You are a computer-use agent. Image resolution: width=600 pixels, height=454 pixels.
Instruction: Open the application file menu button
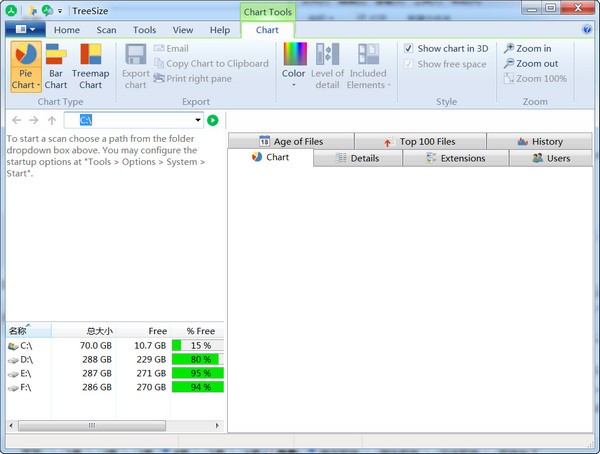point(22,30)
